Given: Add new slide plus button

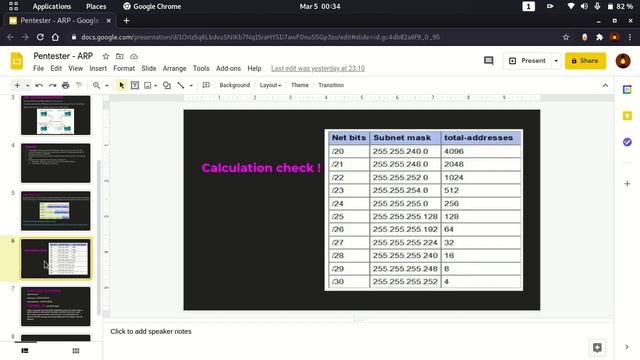Looking at the screenshot, I should click(x=17, y=85).
